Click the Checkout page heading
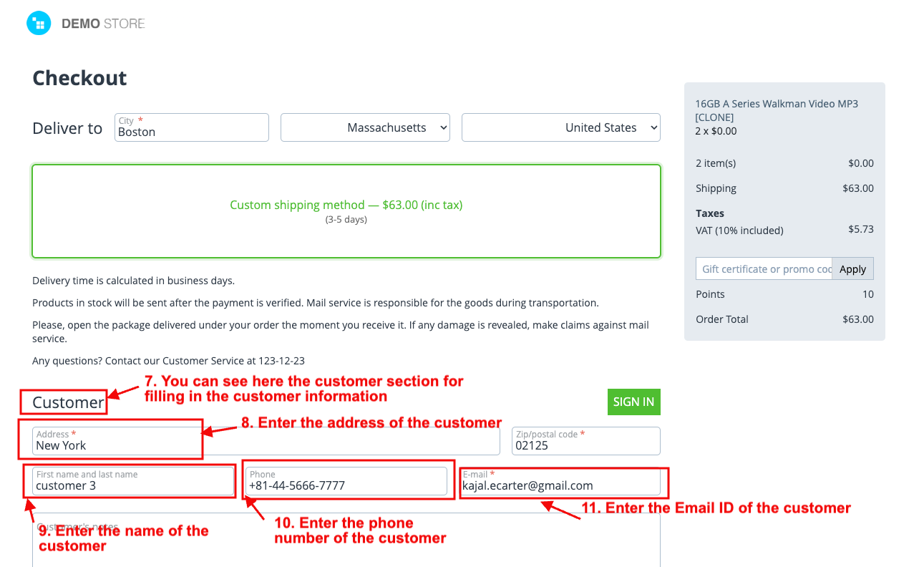Image resolution: width=924 pixels, height=567 pixels. pyautogui.click(x=79, y=78)
